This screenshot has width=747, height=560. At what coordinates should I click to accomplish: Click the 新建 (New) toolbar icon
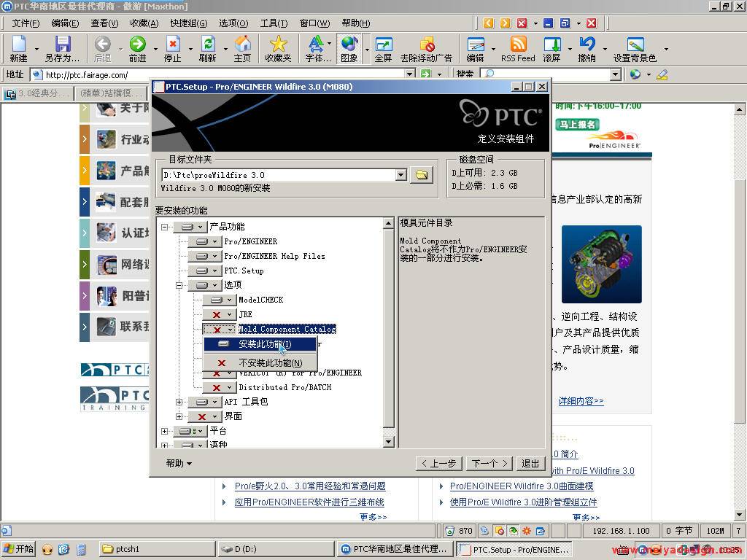18,49
